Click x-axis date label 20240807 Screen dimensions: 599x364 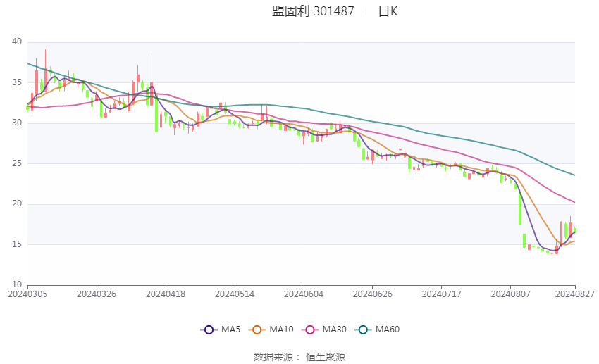pyautogui.click(x=511, y=294)
